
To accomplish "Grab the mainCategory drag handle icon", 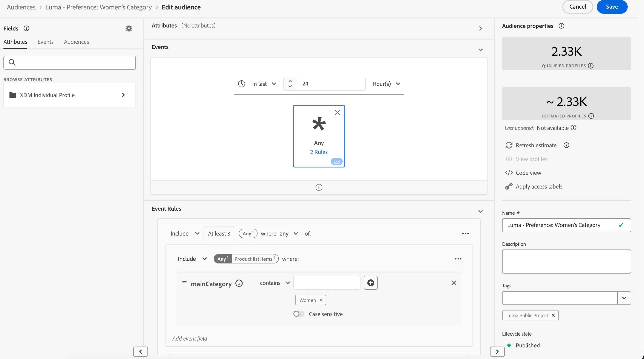I will (x=184, y=283).
